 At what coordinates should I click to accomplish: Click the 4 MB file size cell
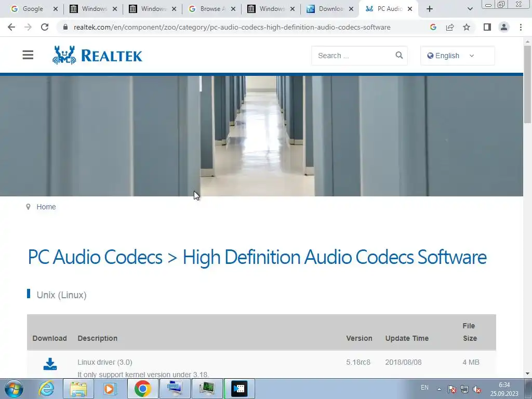pos(471,362)
